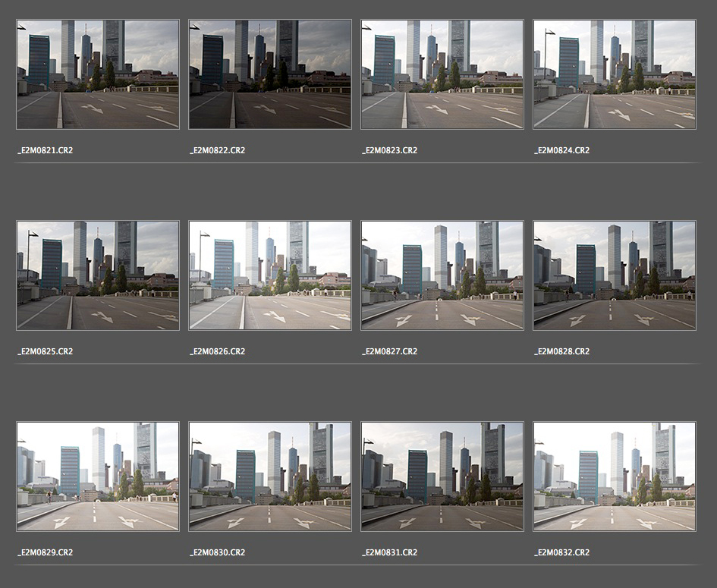
Task: Choose the _E2M0825.CR2 photo thumbnail
Action: (98, 275)
